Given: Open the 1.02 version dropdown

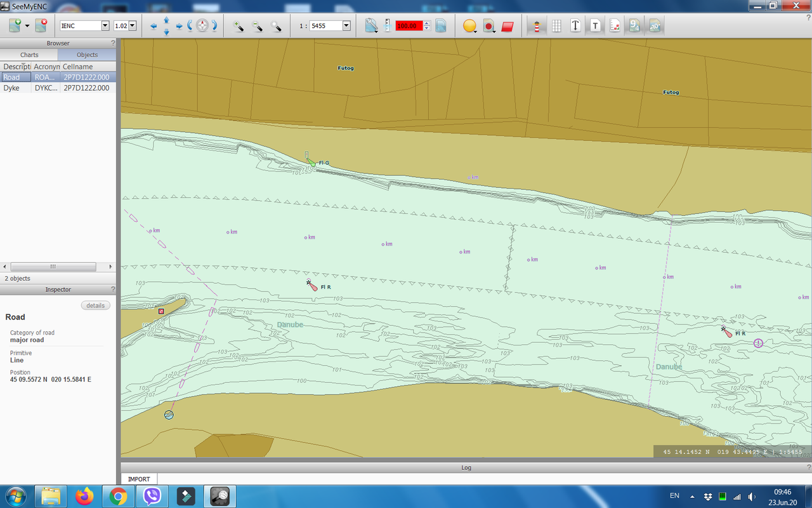Looking at the screenshot, I should tap(133, 26).
